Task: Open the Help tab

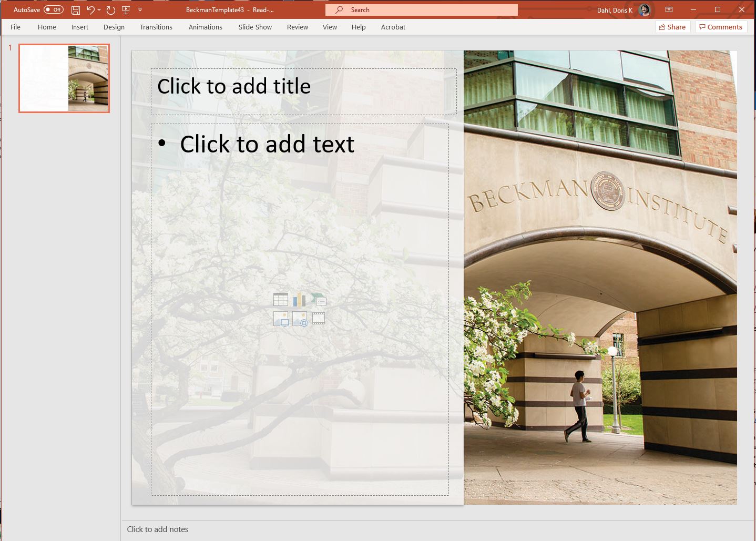Action: (359, 27)
